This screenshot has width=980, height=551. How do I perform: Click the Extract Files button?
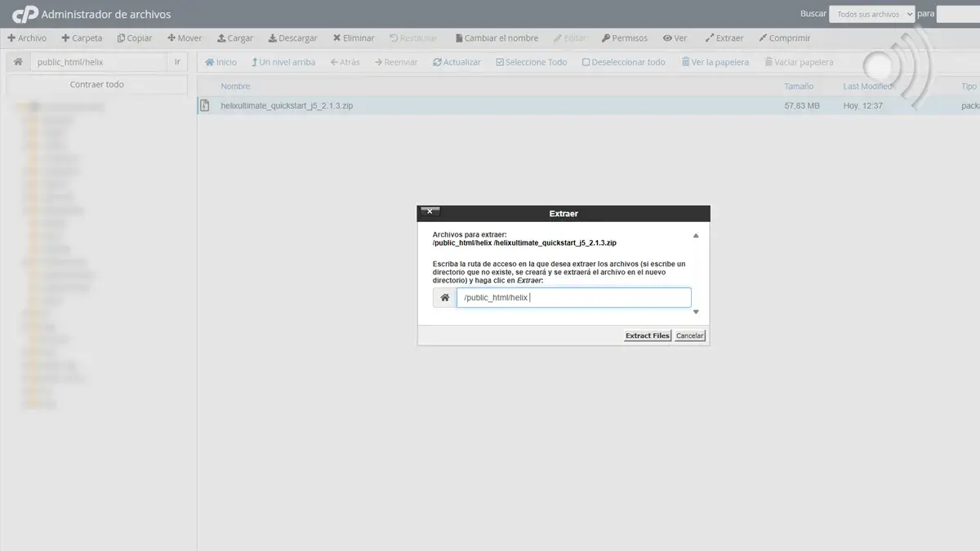click(647, 335)
